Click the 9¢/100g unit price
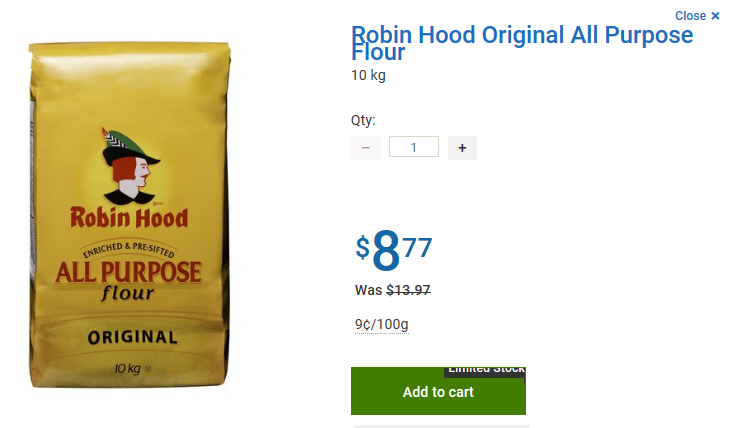This screenshot has width=735, height=428. click(x=382, y=324)
